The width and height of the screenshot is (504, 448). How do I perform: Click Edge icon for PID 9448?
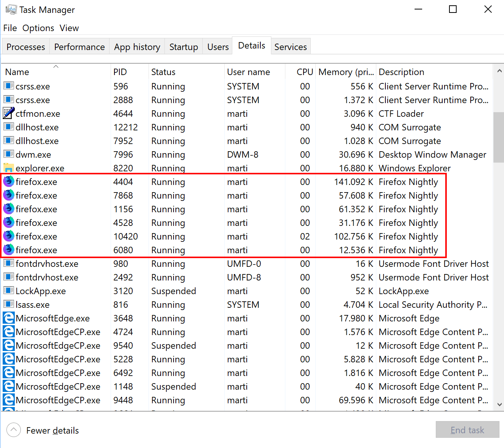[8, 400]
